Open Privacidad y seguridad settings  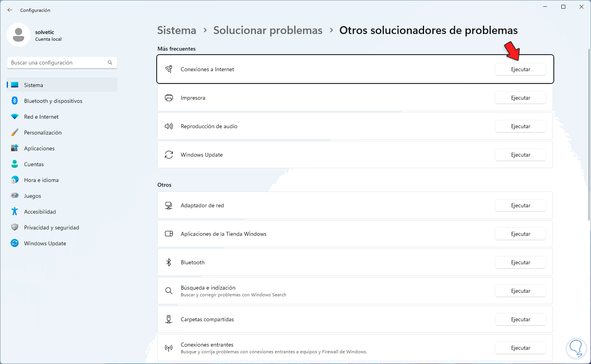pyautogui.click(x=51, y=227)
